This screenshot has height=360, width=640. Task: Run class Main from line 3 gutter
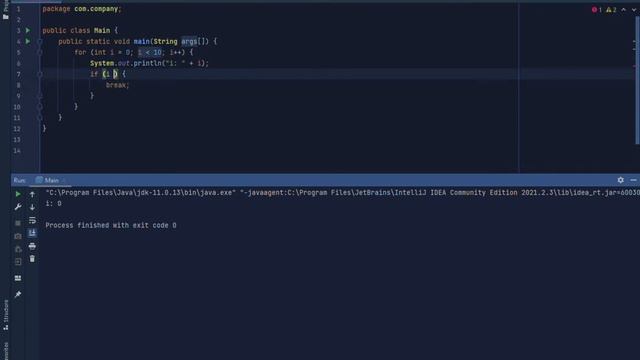click(28, 30)
